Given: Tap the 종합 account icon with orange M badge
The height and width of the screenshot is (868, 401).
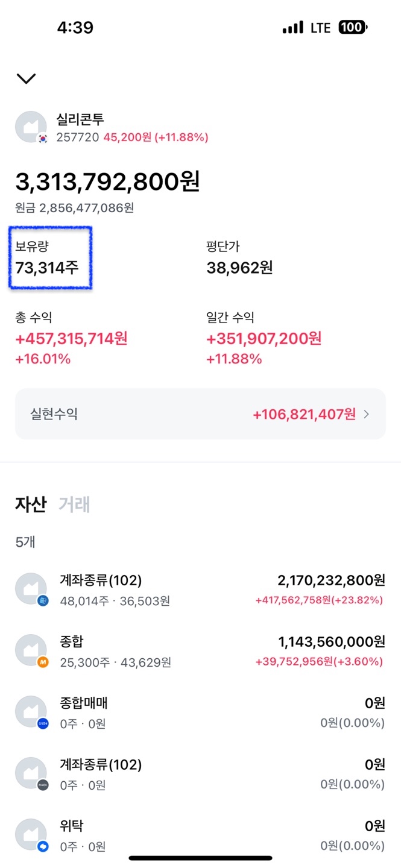Looking at the screenshot, I should click(x=31, y=650).
